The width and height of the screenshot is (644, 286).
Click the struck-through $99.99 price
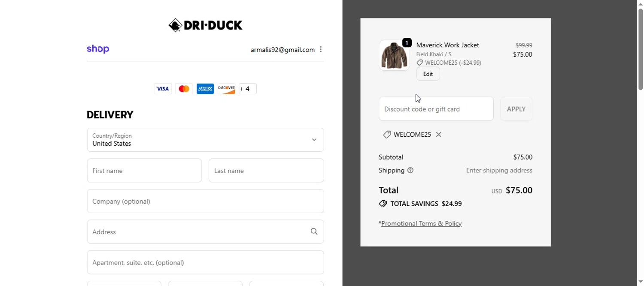click(524, 45)
